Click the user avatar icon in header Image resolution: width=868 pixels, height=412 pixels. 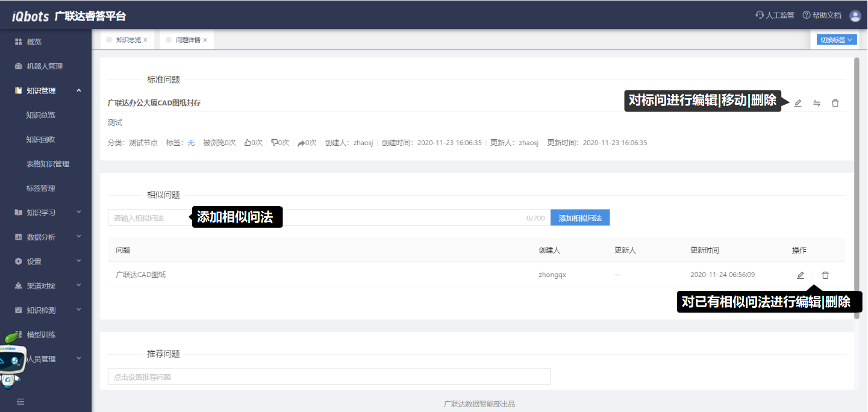click(855, 16)
